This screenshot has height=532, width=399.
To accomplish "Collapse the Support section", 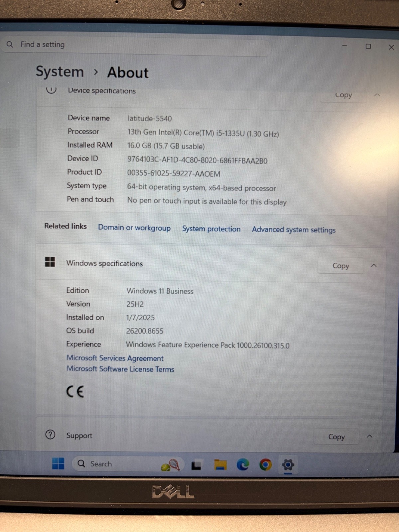I will [x=369, y=437].
